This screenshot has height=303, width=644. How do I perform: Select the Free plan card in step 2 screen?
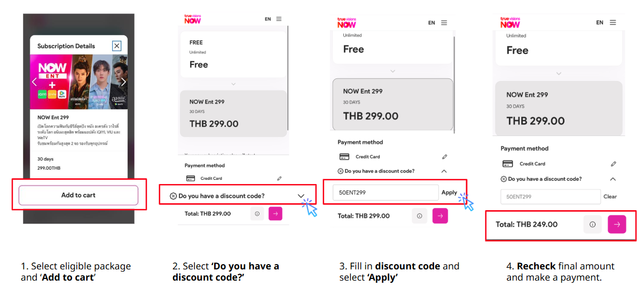[x=233, y=55]
